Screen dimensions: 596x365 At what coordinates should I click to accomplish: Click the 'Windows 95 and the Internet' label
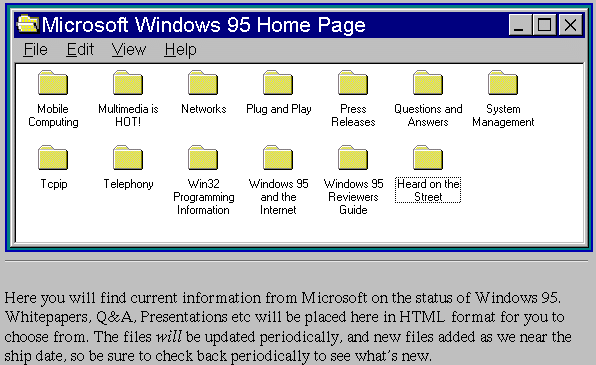tap(278, 197)
